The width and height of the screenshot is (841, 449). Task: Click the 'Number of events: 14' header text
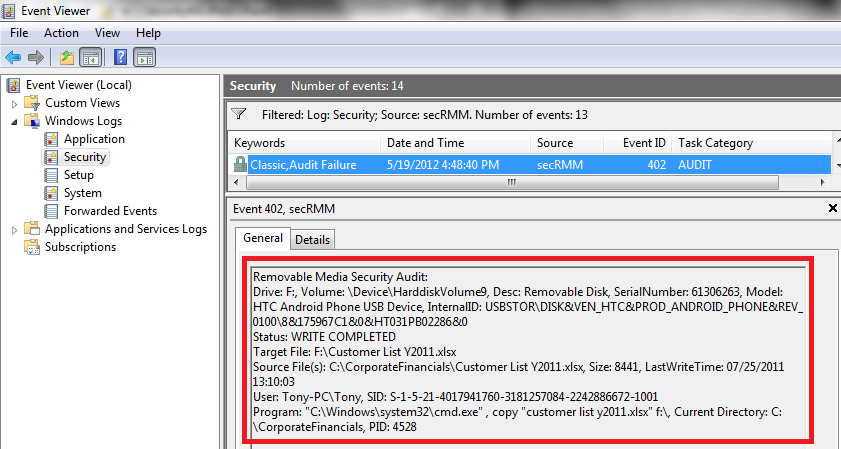[348, 86]
